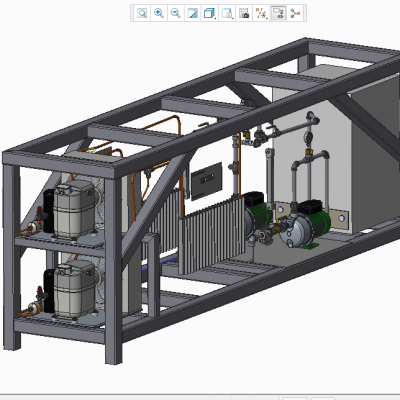Toggle the Spin Center display
Image resolution: width=400 pixels, height=400 pixels.
(x=295, y=13)
